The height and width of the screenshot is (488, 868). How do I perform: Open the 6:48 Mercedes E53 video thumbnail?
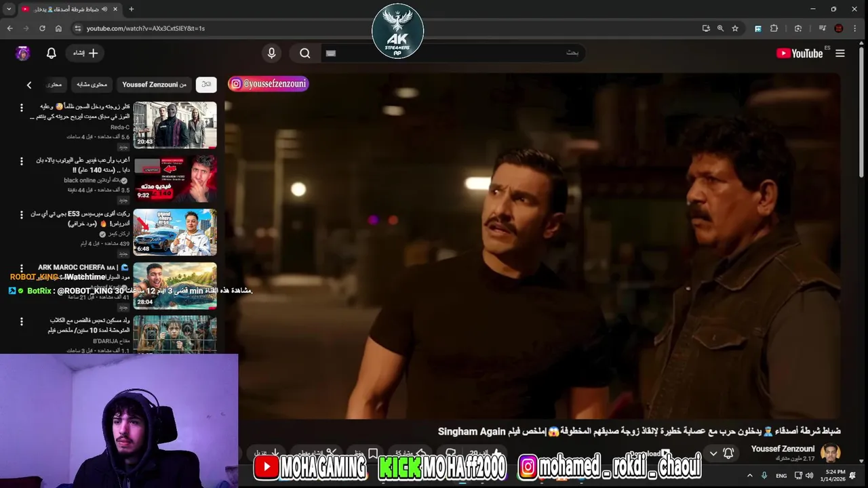175,232
